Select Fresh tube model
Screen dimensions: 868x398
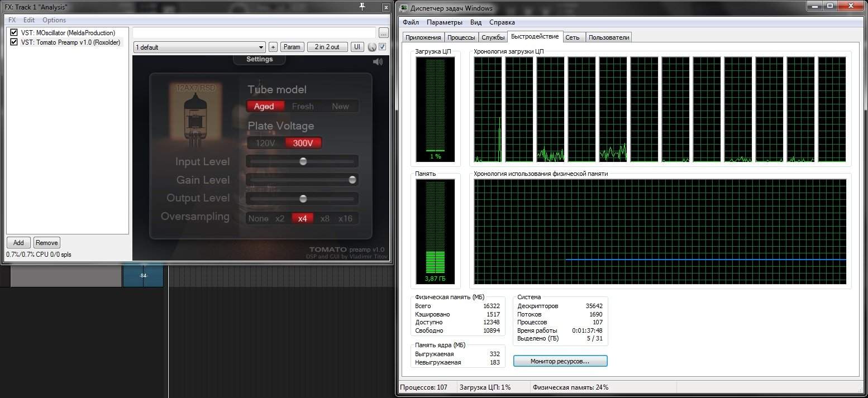[303, 106]
